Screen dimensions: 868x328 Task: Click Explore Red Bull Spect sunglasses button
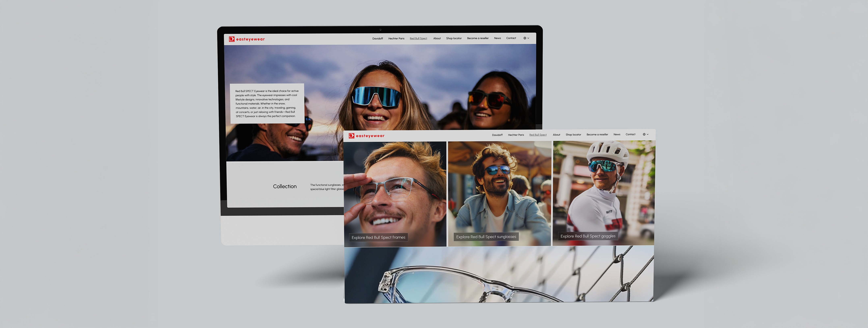click(486, 237)
